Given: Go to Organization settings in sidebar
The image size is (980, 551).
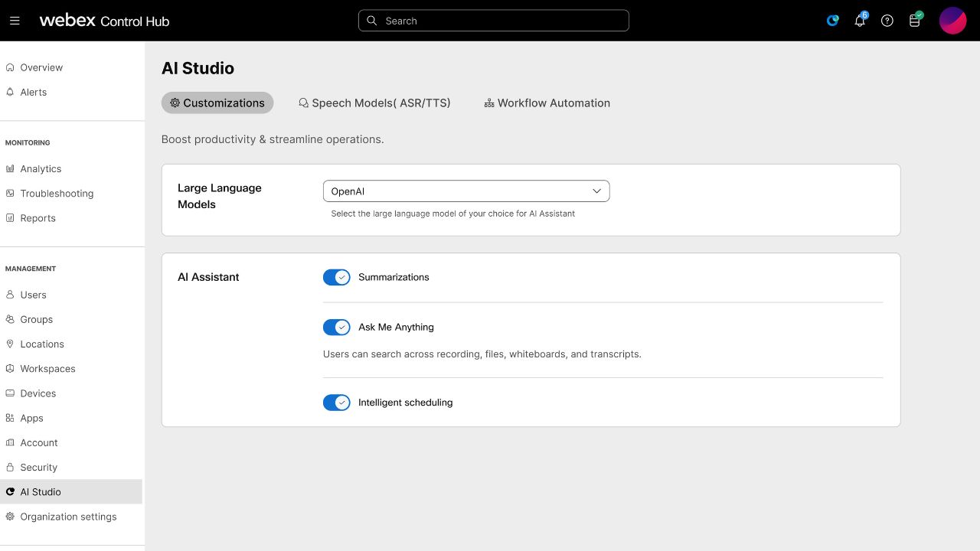Looking at the screenshot, I should 68,517.
